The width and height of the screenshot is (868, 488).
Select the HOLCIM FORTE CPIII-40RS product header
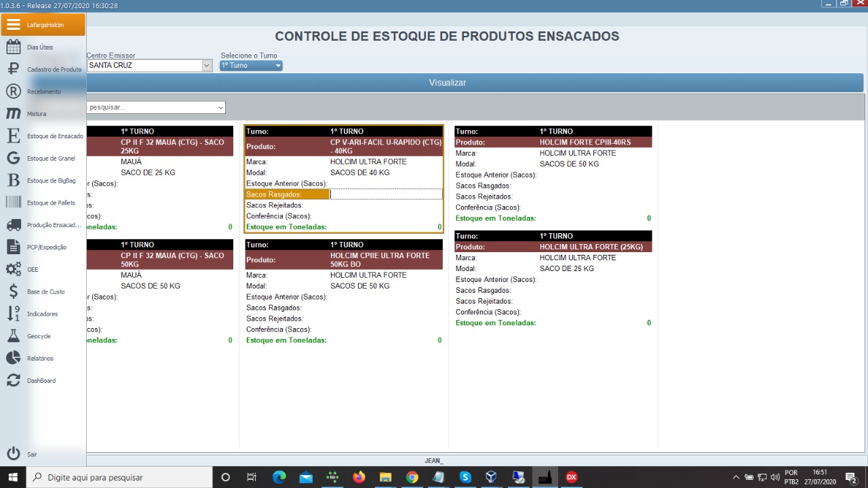[x=553, y=142]
